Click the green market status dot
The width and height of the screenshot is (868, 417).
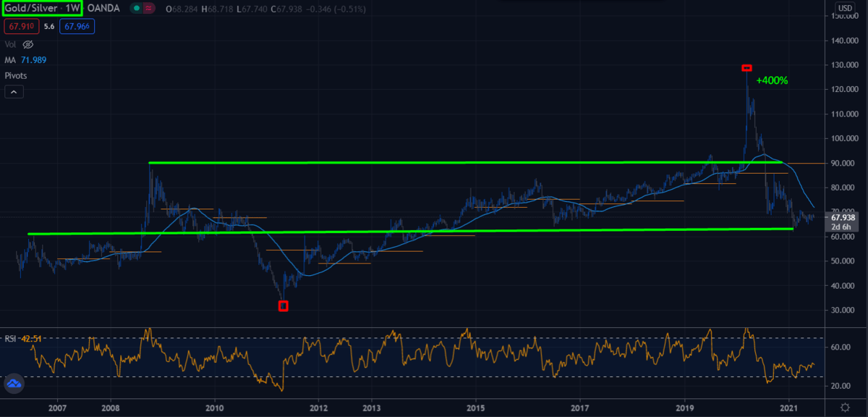[136, 9]
